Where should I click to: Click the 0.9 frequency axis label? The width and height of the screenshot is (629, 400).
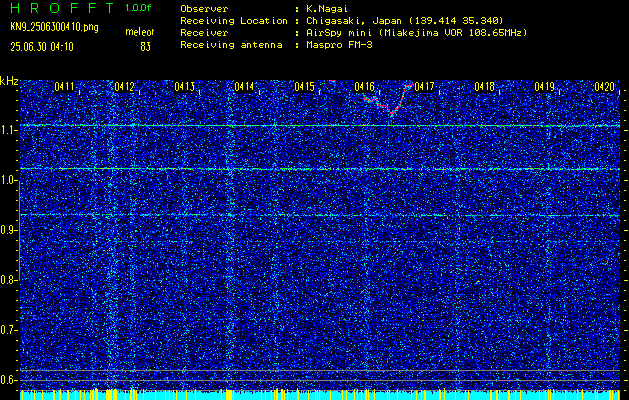coord(8,230)
